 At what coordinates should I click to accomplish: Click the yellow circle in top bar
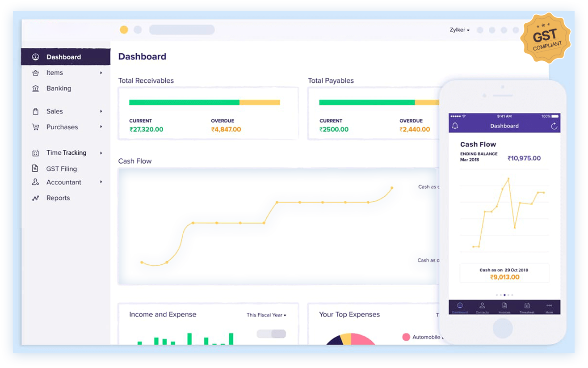[x=124, y=30]
